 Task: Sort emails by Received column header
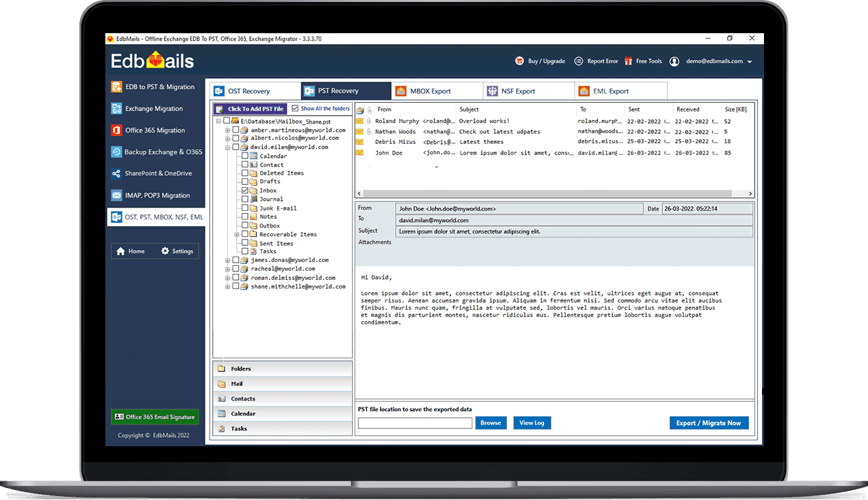click(696, 109)
